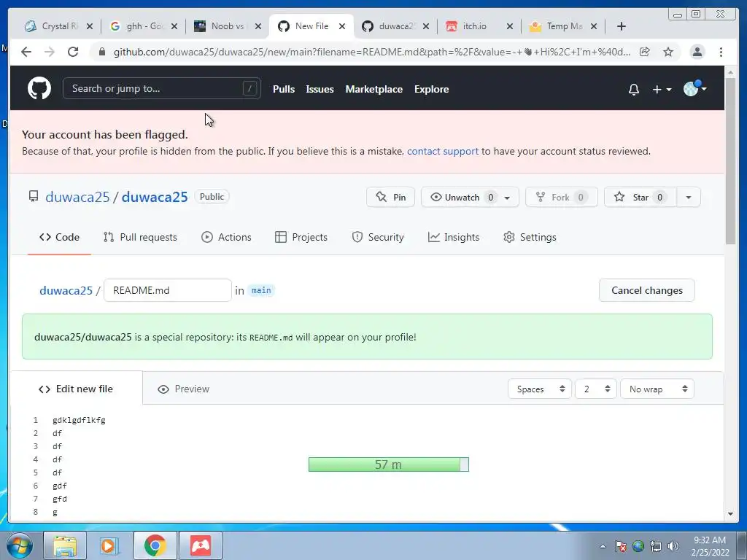Image resolution: width=747 pixels, height=560 pixels.
Task: Close the Noob vs tab
Action: click(x=258, y=26)
